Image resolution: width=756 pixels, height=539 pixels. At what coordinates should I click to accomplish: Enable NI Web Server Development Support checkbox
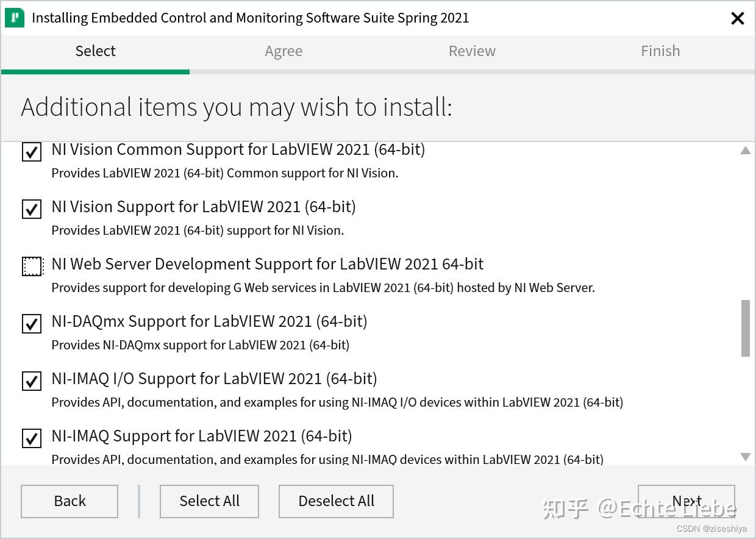pos(31,266)
